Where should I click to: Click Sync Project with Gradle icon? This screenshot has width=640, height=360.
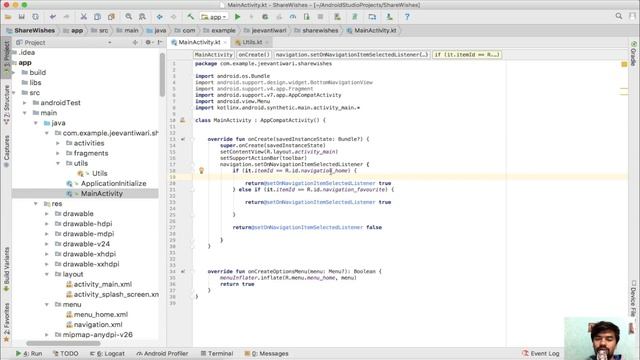click(355, 17)
